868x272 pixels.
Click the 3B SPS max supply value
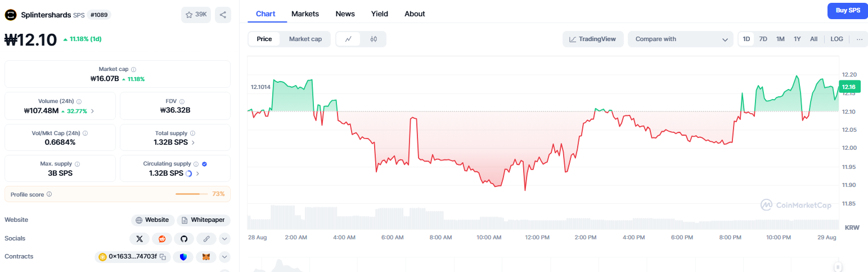click(x=60, y=173)
